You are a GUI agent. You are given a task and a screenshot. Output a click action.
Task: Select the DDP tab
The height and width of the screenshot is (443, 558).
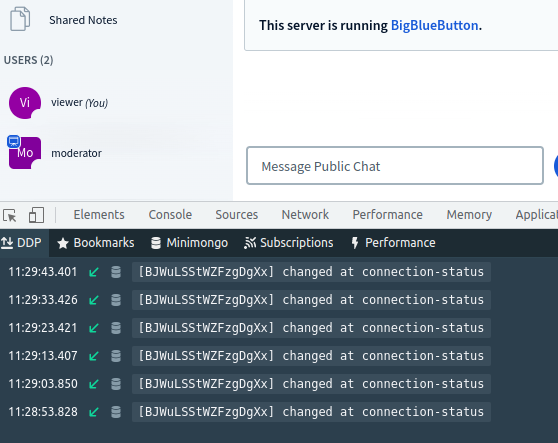coord(24,243)
